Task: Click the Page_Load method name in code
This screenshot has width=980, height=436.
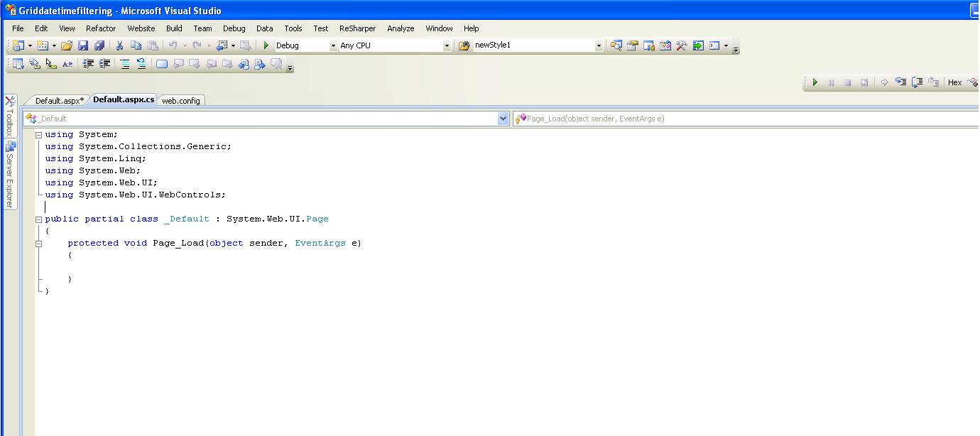Action: (x=178, y=243)
